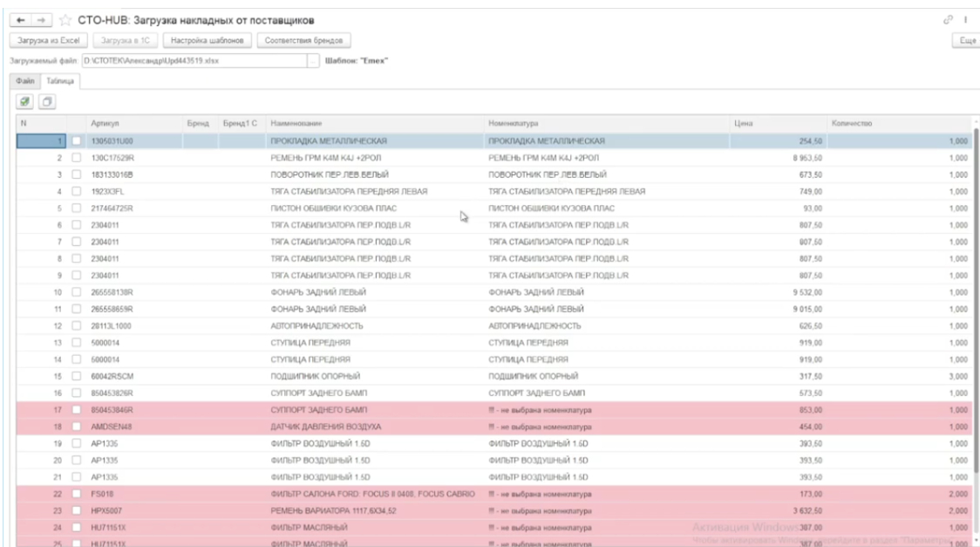Tick the checkbox in row 5
Screen dimensions: 980x547
point(76,209)
